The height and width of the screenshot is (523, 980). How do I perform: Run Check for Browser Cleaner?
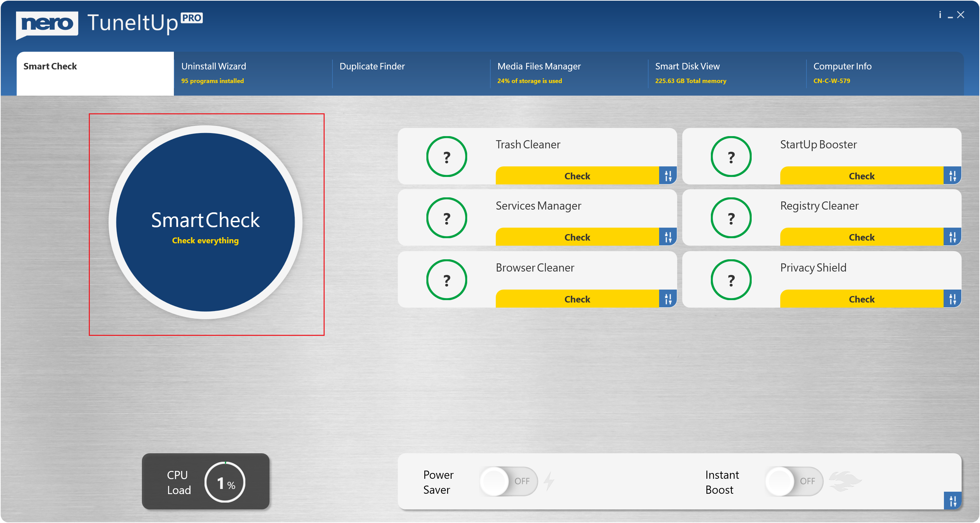click(x=577, y=299)
